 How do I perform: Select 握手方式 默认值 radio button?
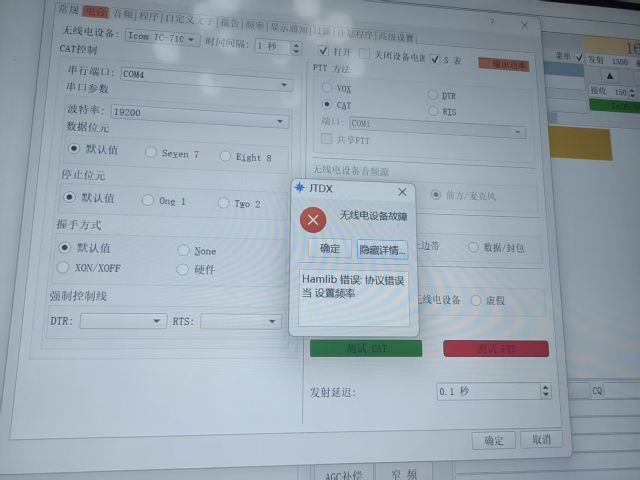[x=64, y=247]
